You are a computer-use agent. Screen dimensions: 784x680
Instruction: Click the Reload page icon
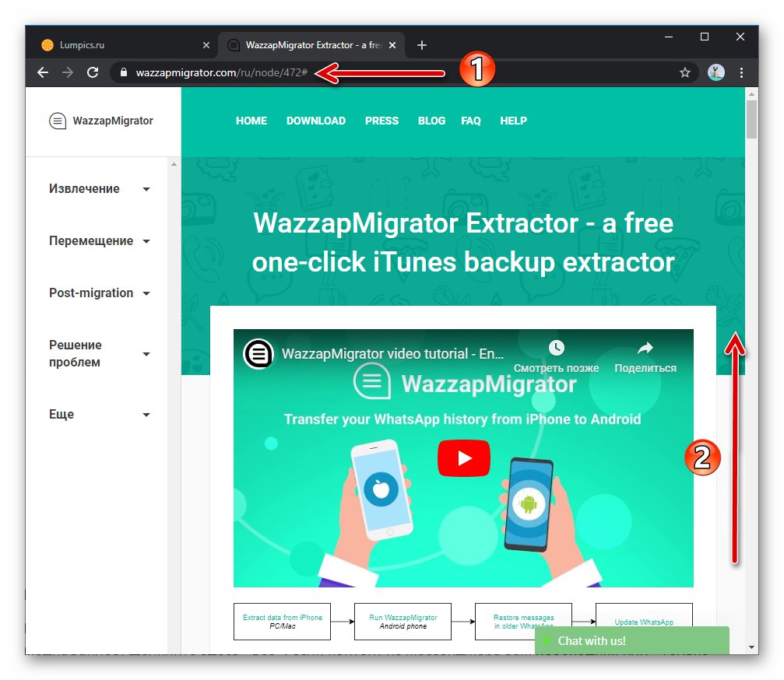pos(93,72)
